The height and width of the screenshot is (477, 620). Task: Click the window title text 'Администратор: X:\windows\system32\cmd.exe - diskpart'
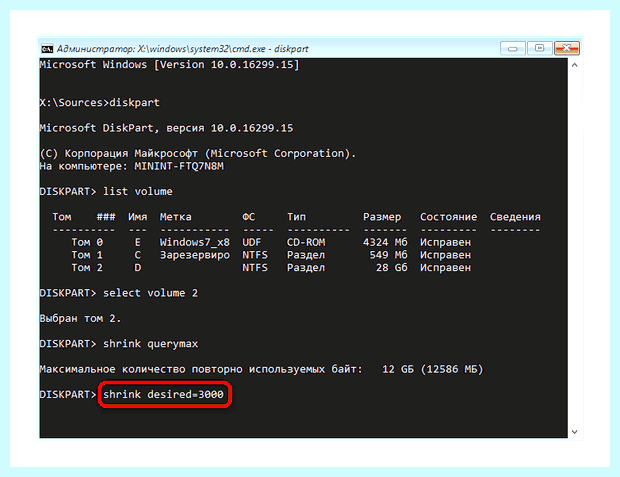coord(182,49)
